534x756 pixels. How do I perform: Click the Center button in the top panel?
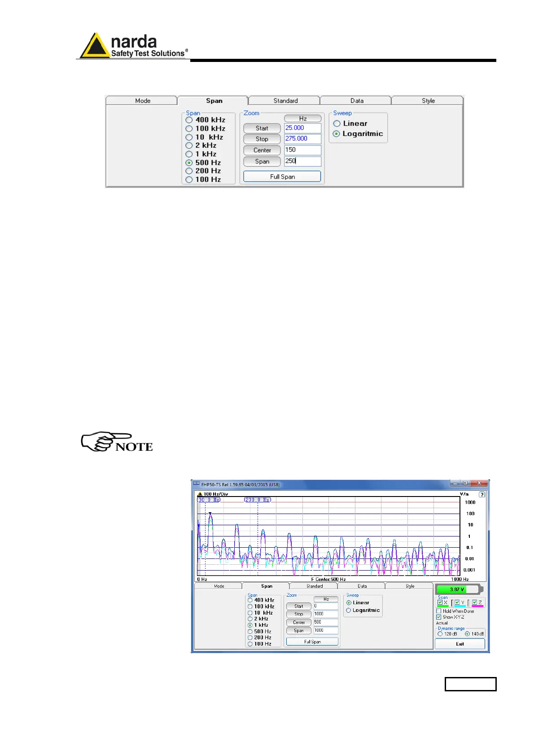tap(262, 150)
